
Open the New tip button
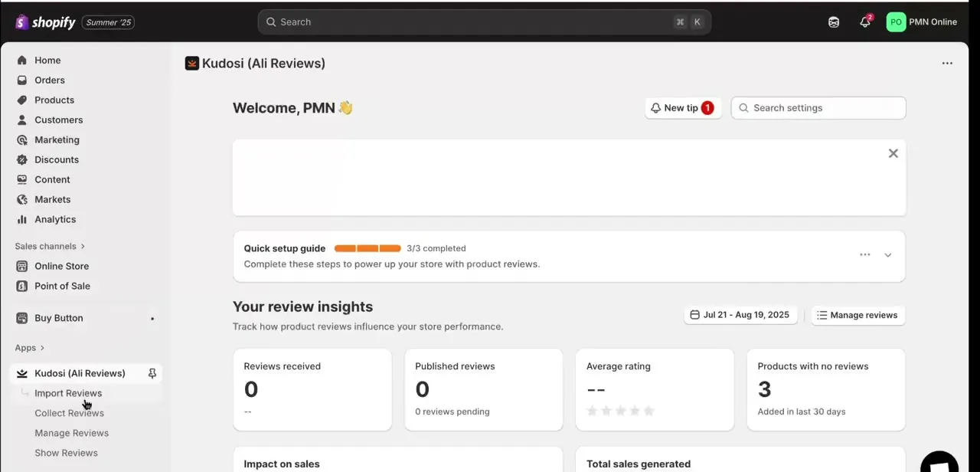point(682,108)
